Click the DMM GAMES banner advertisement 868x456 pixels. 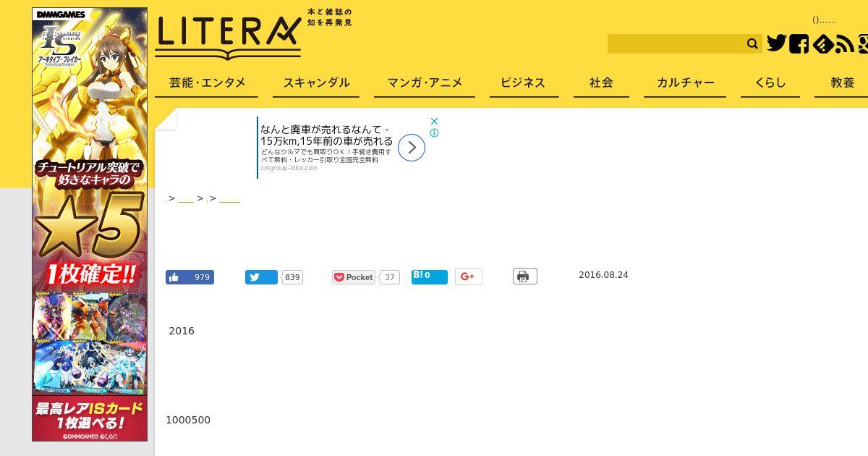click(x=90, y=224)
